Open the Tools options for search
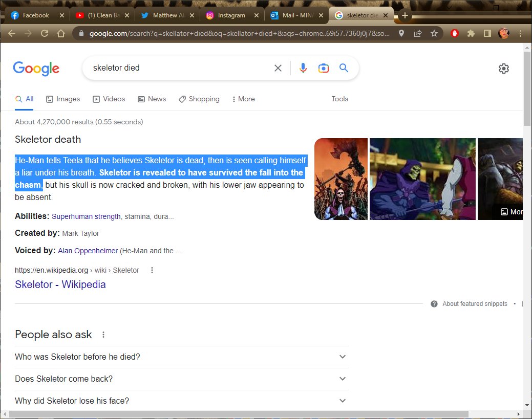 pos(339,99)
